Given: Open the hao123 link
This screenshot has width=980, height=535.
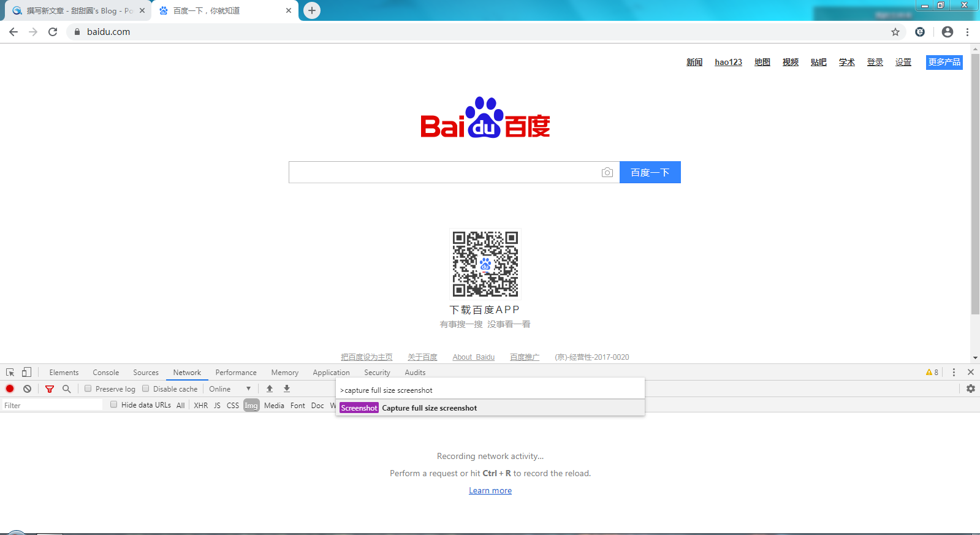Looking at the screenshot, I should click(728, 62).
